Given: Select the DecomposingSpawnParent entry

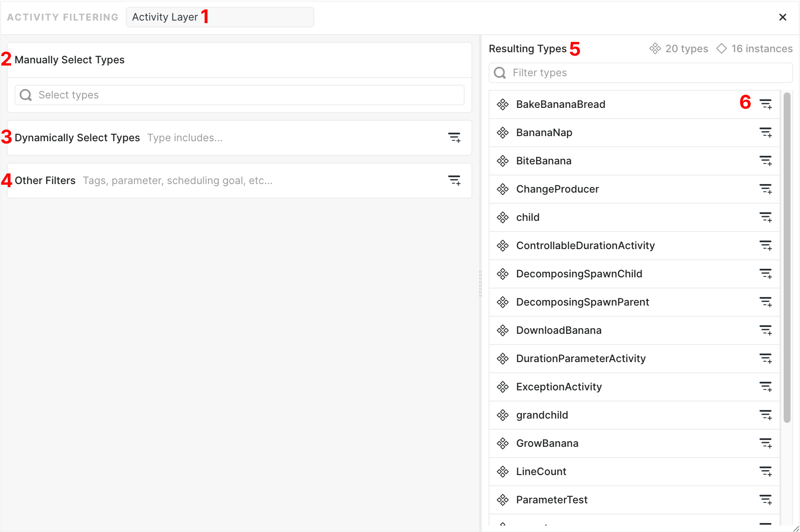Looking at the screenshot, I should (582, 302).
